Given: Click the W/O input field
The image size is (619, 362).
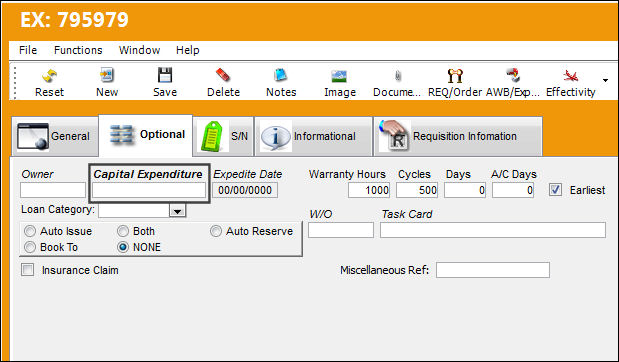Looking at the screenshot, I should 341,230.
